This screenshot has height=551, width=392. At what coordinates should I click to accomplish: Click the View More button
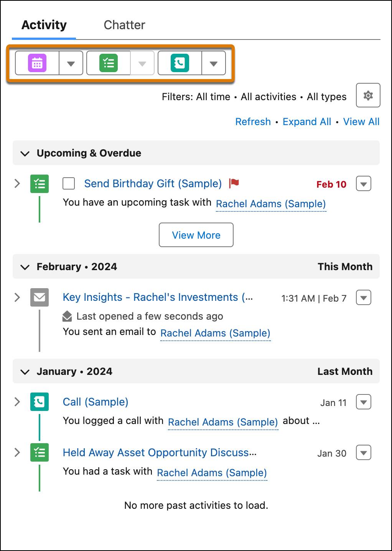[x=196, y=235]
